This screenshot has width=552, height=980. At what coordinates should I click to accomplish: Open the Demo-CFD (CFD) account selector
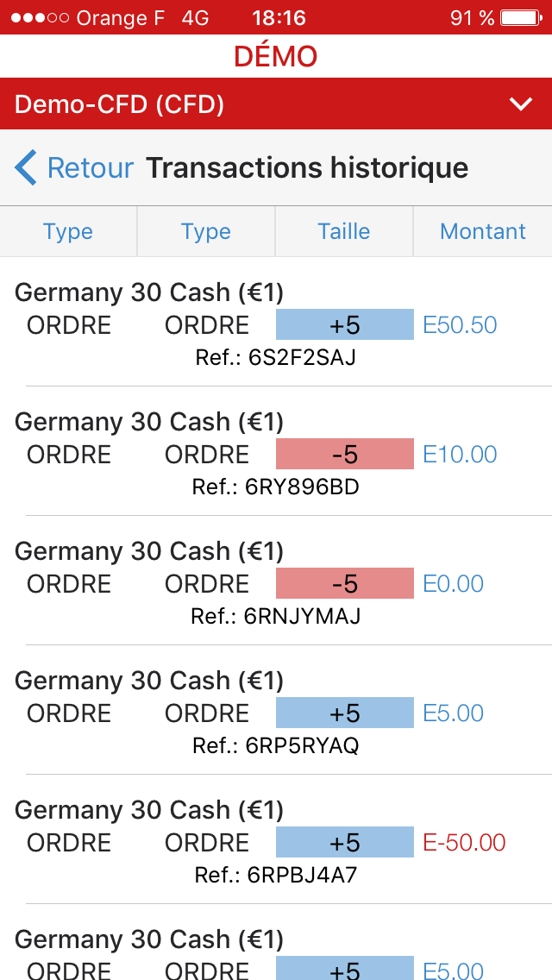click(121, 104)
